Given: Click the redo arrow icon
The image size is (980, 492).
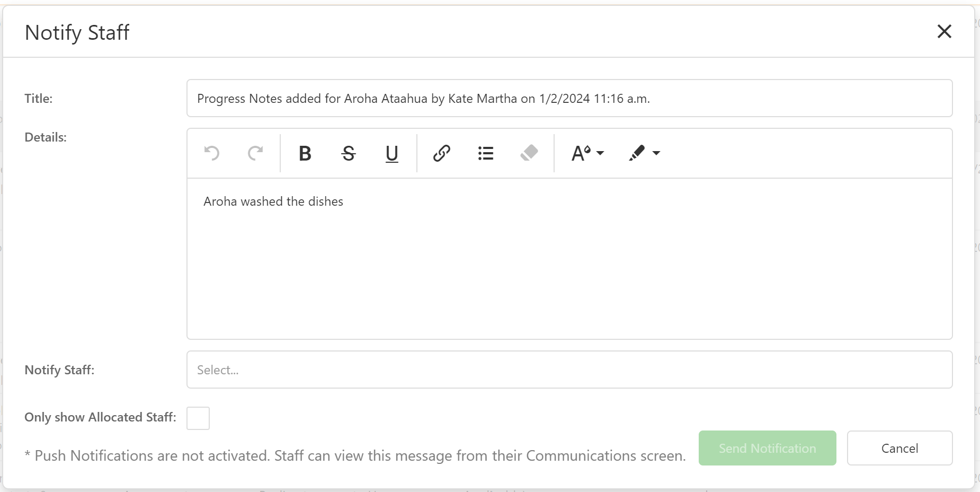Looking at the screenshot, I should (x=255, y=153).
